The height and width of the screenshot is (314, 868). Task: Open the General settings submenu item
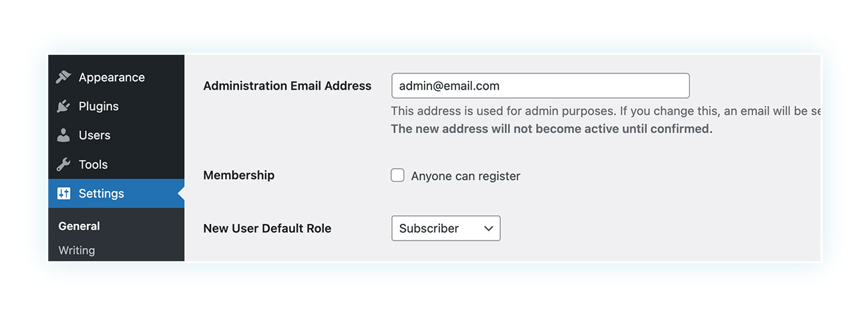(x=79, y=226)
